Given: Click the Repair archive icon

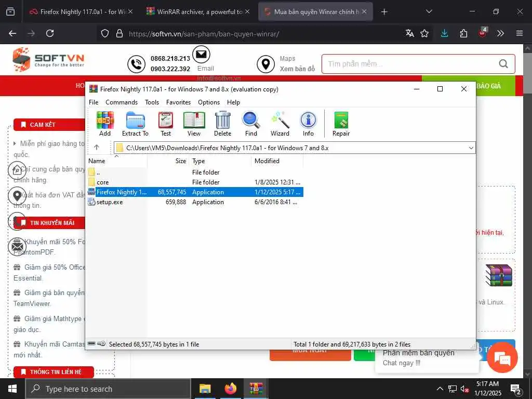Looking at the screenshot, I should pyautogui.click(x=341, y=124).
